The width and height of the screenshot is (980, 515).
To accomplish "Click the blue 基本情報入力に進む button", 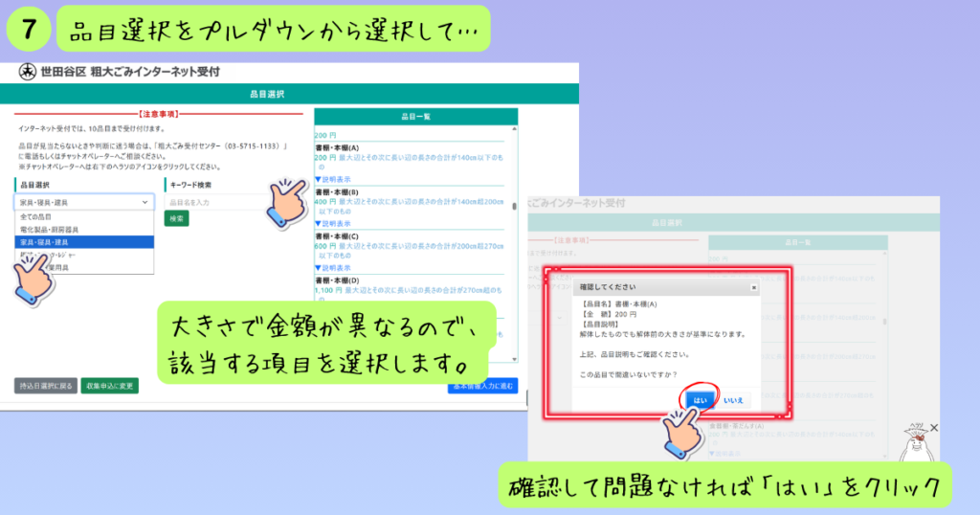I will point(482,387).
